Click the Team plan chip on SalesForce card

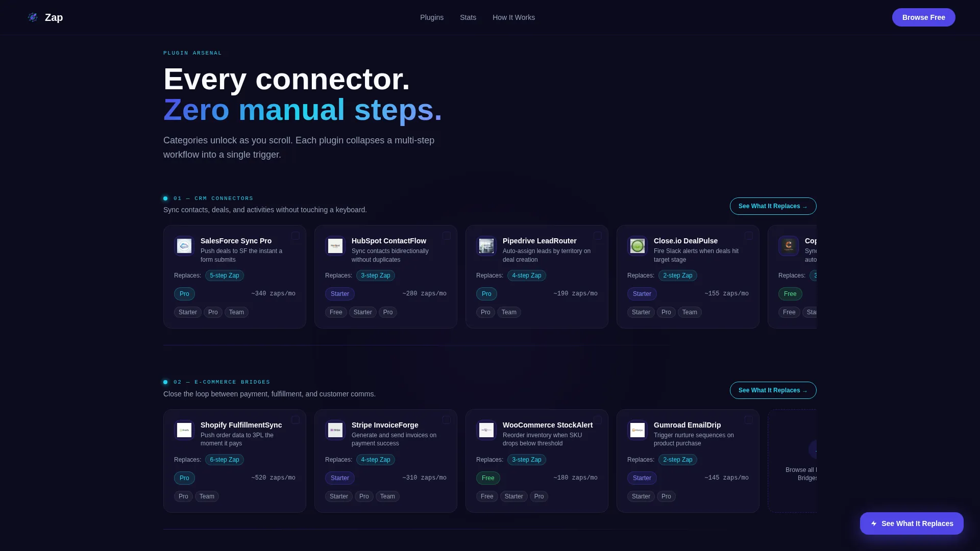click(x=236, y=312)
